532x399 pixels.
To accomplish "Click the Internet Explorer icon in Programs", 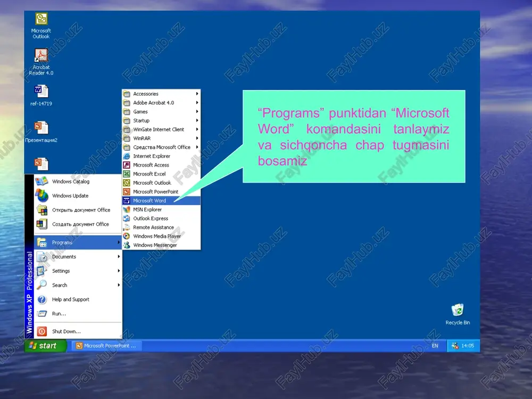I will click(127, 156).
